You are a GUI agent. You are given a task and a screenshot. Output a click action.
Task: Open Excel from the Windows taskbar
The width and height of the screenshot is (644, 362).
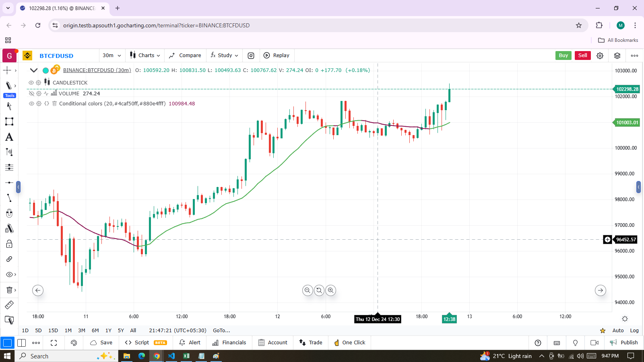[x=186, y=356]
